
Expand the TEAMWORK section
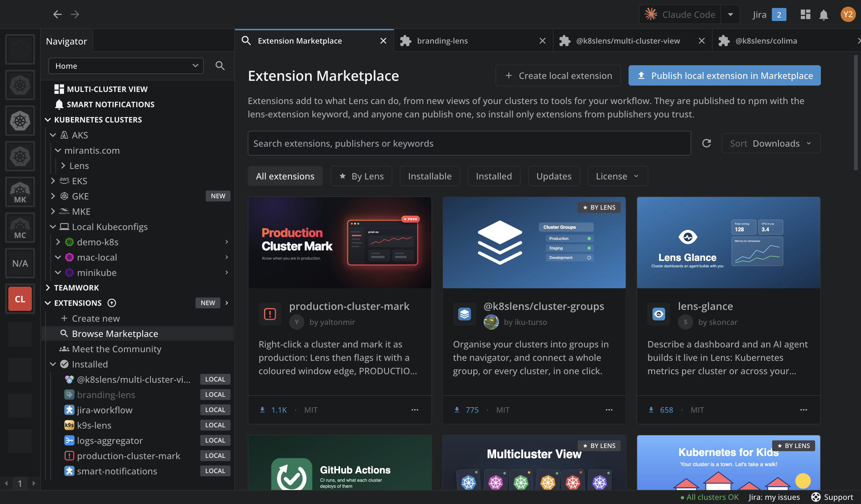pyautogui.click(x=47, y=288)
